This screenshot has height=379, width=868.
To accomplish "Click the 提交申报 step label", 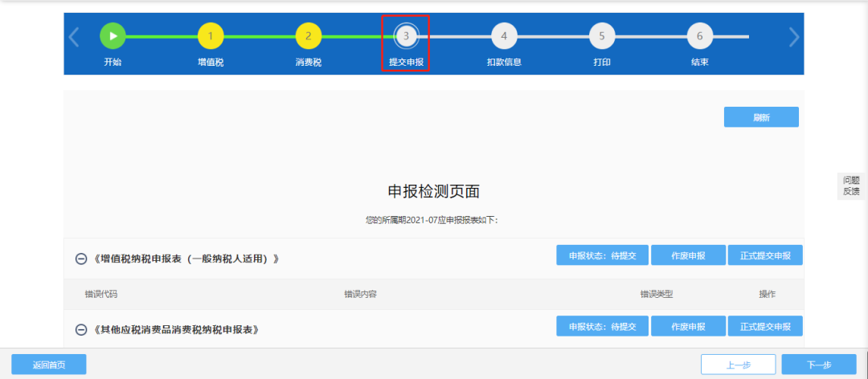I will pyautogui.click(x=407, y=62).
